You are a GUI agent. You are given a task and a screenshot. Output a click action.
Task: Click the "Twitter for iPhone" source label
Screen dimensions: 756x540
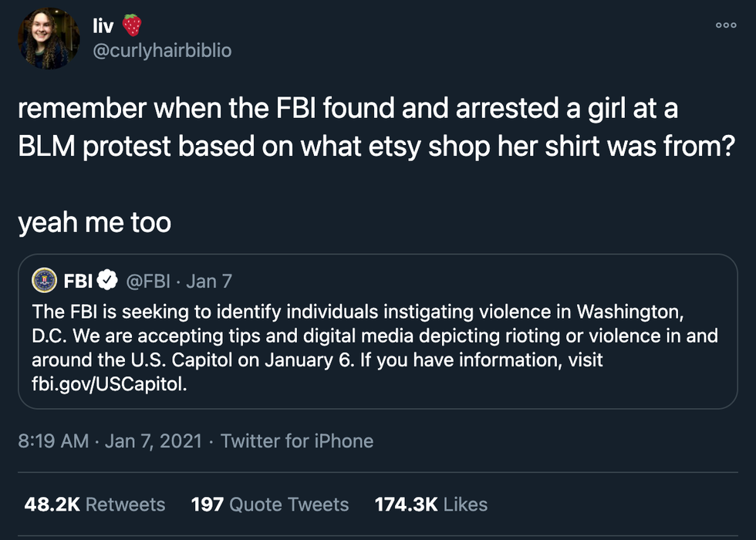[x=296, y=441]
